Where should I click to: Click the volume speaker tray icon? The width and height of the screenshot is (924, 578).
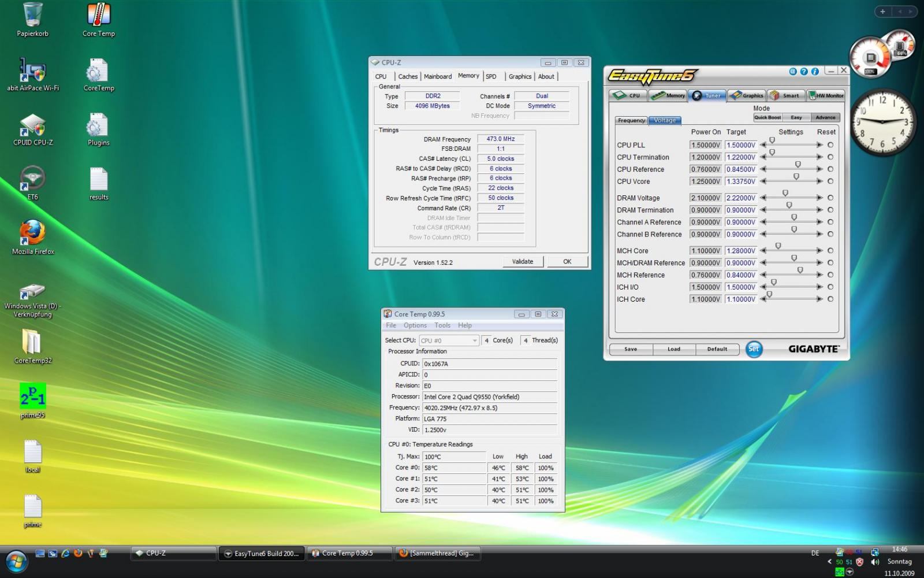[875, 562]
